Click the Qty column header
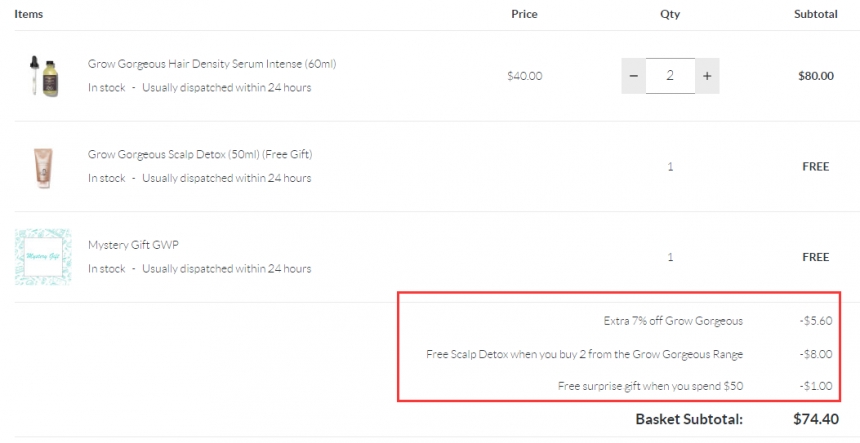Screen dimensions: 860x443 (670, 14)
